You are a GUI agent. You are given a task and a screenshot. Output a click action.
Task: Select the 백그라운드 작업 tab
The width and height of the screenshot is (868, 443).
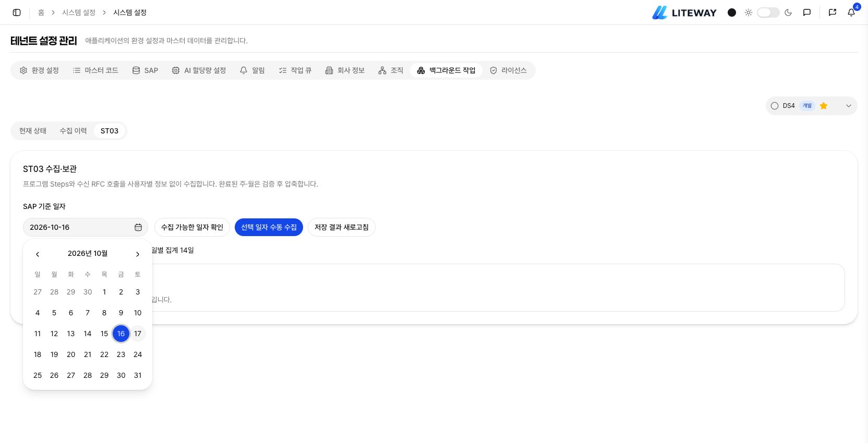pos(446,70)
